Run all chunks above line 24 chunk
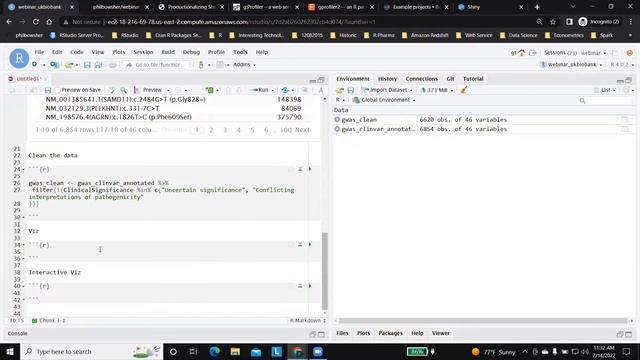 [300, 169]
